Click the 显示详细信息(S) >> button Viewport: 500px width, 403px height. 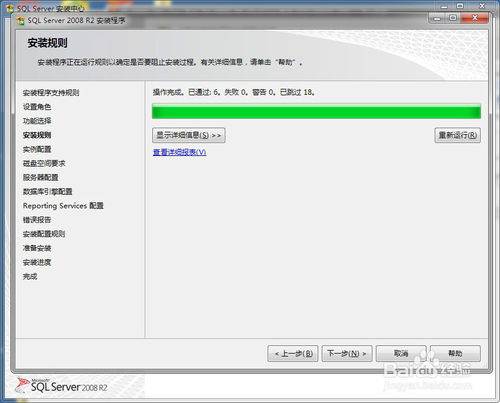pyautogui.click(x=189, y=135)
